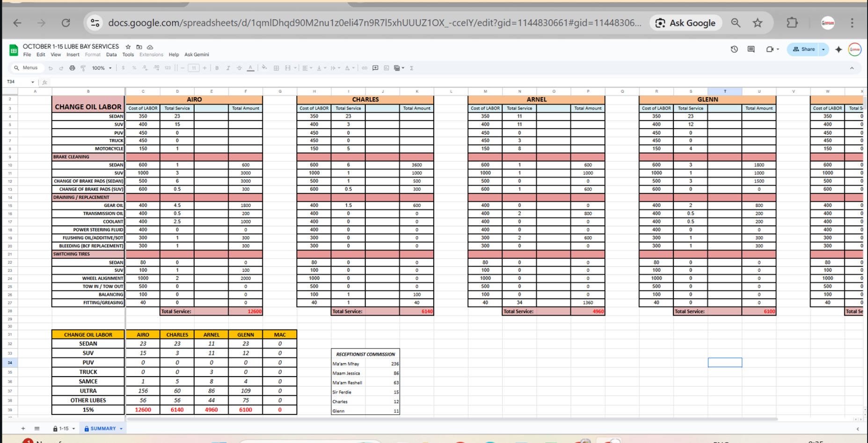
Task: Open the cell borders tool
Action: (277, 68)
